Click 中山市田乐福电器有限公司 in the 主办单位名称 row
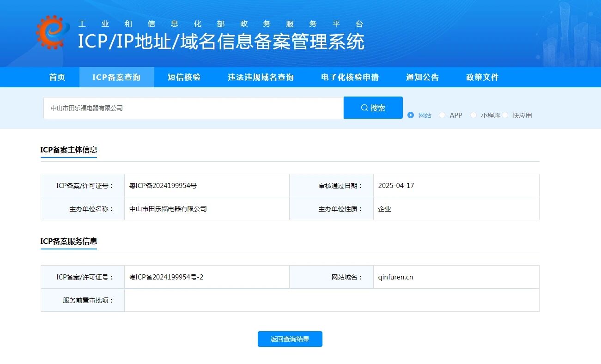The width and height of the screenshot is (601, 364). click(168, 209)
